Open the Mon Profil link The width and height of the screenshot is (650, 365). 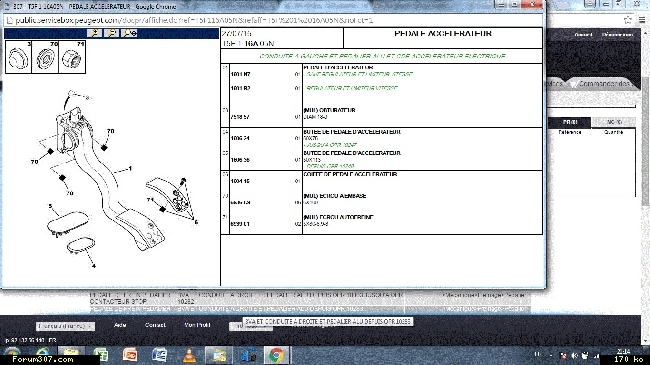coord(197,325)
